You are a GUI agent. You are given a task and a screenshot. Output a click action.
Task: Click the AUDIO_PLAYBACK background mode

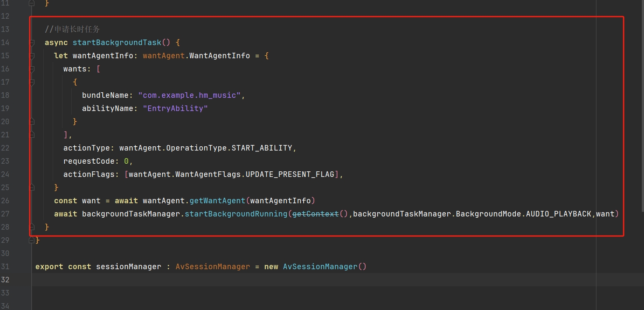click(558, 214)
